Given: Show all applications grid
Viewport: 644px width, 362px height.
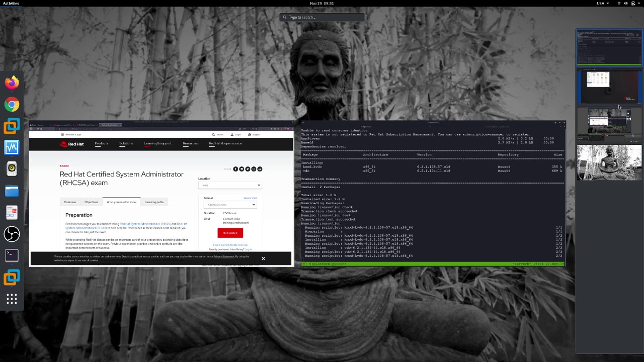Looking at the screenshot, I should coord(12,300).
